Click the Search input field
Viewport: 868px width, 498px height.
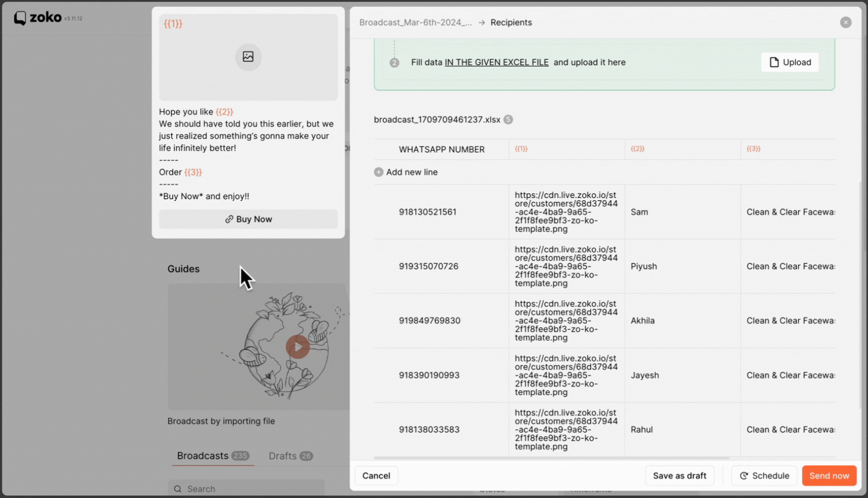point(246,489)
